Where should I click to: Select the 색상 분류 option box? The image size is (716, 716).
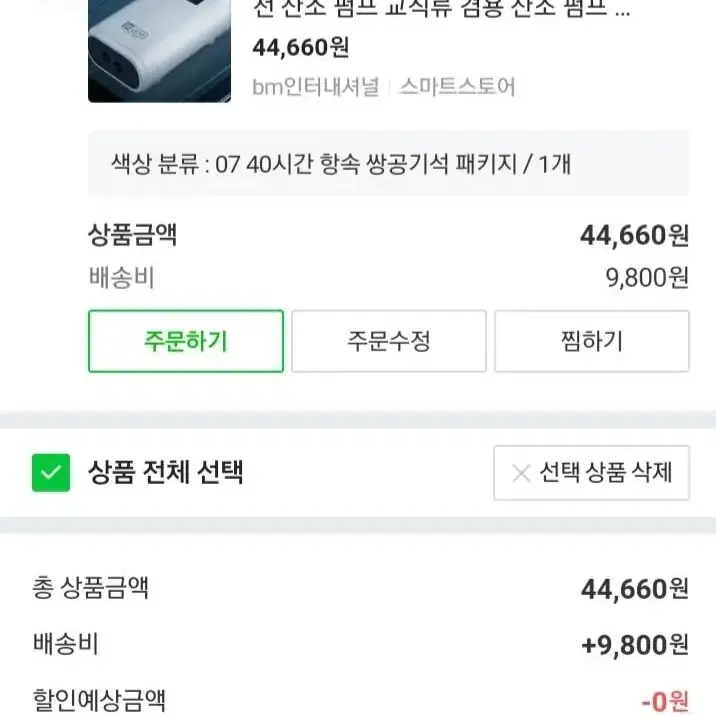pyautogui.click(x=389, y=163)
